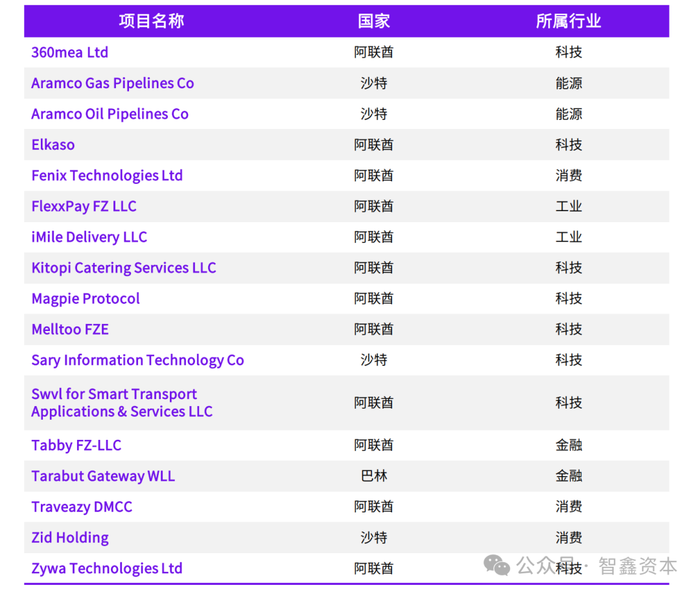Select the Zid Holding project name
700x594 pixels.
(x=70, y=538)
